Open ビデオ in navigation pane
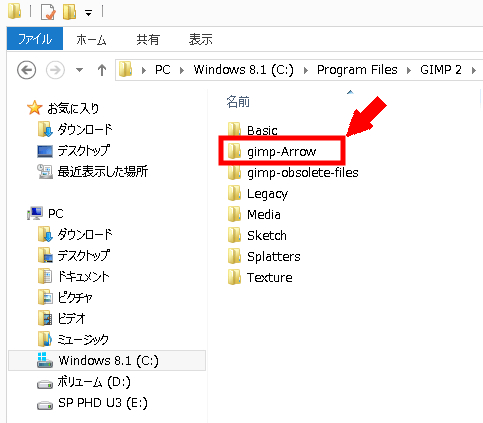This screenshot has height=423, width=483. point(71,319)
